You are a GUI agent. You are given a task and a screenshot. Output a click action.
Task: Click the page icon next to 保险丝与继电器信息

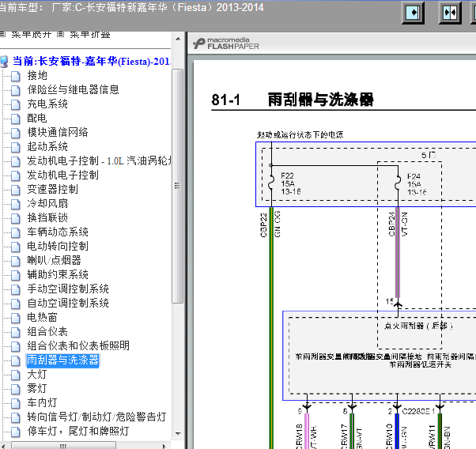click(x=16, y=90)
